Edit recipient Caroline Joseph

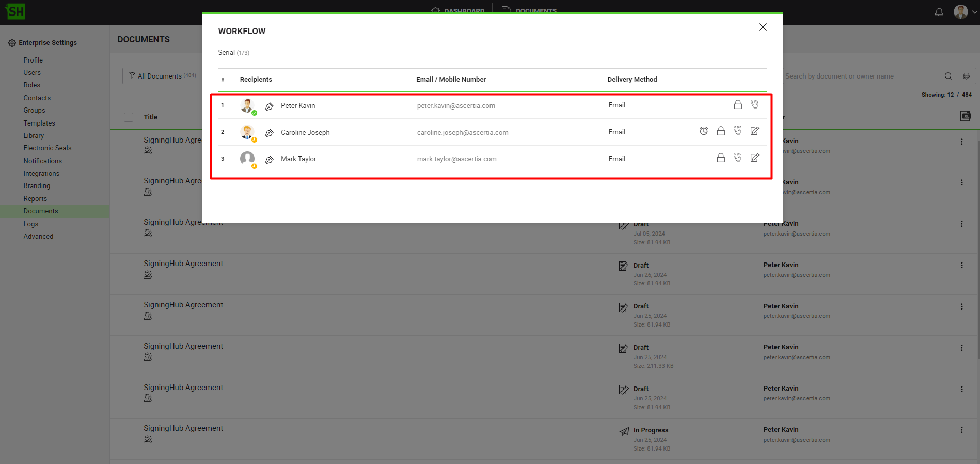pyautogui.click(x=755, y=131)
